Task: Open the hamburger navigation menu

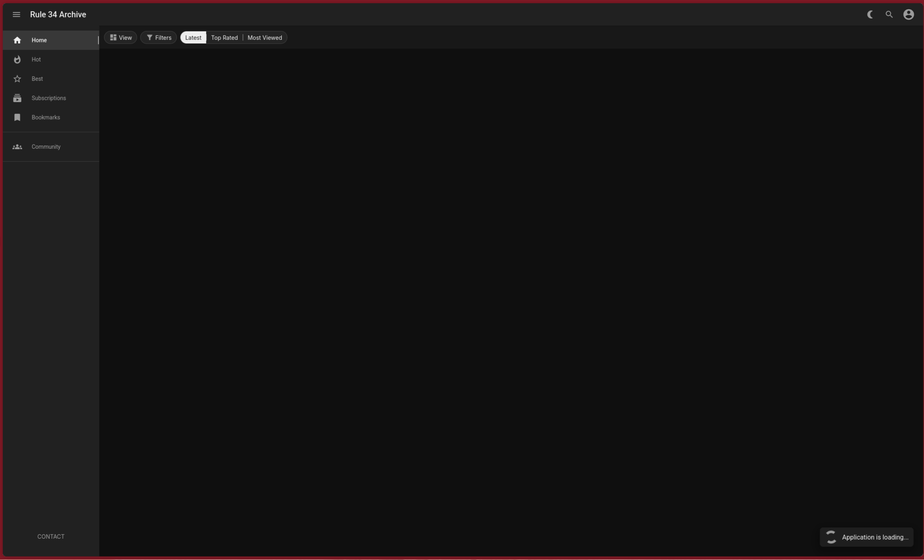Action: [x=17, y=15]
